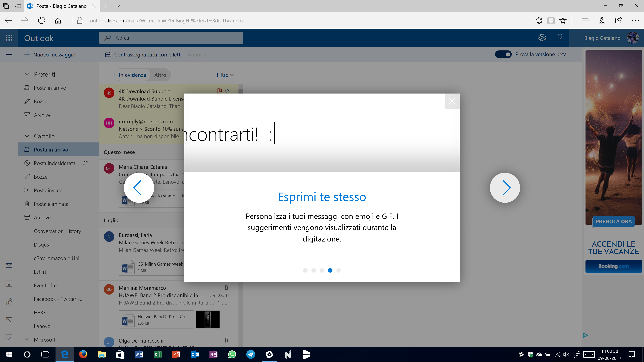The image size is (644, 362).
Task: Open the Tasks module icon
Action: [9, 338]
